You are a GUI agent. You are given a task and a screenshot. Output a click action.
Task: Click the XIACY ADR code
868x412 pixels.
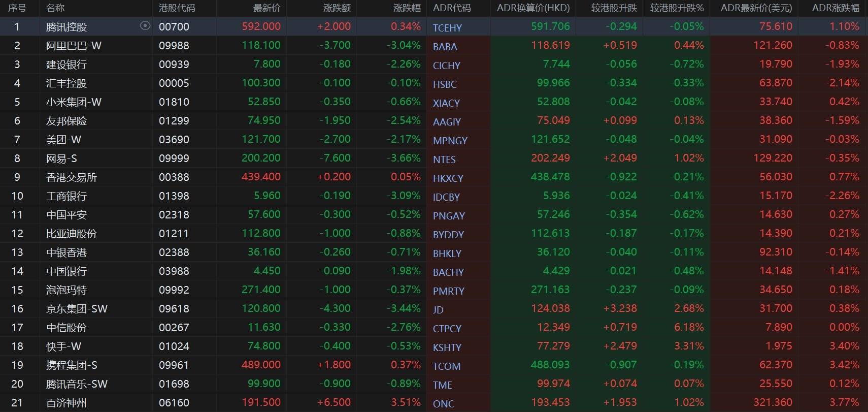pos(446,103)
